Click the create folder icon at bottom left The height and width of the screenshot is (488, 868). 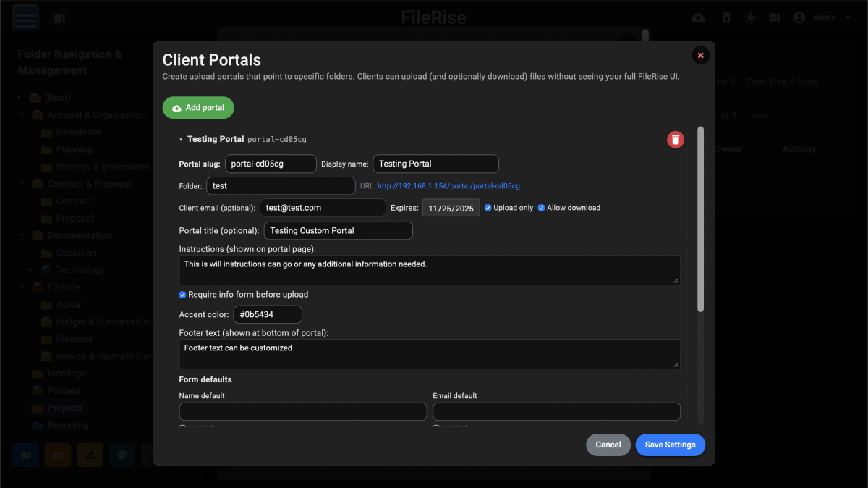pos(26,455)
